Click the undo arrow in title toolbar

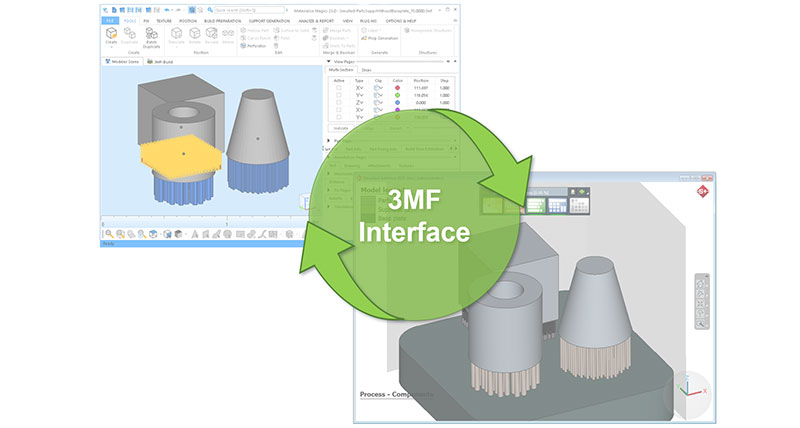pyautogui.click(x=167, y=10)
